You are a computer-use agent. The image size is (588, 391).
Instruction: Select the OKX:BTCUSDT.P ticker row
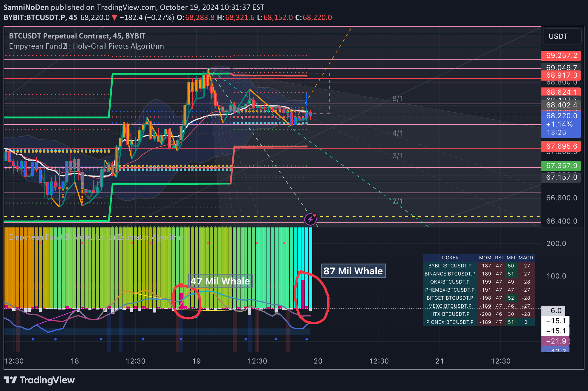click(450, 282)
